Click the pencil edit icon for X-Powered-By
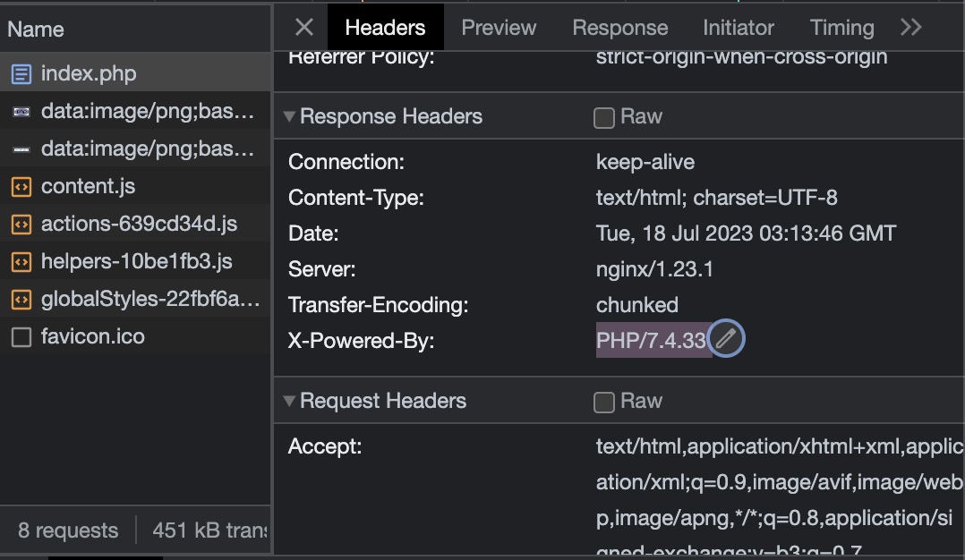The height and width of the screenshot is (560, 965). (726, 340)
